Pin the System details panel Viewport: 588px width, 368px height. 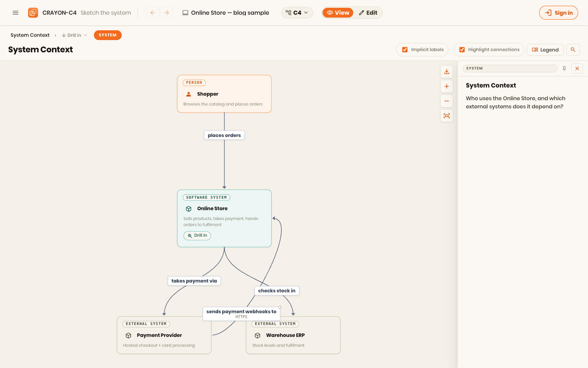(564, 68)
